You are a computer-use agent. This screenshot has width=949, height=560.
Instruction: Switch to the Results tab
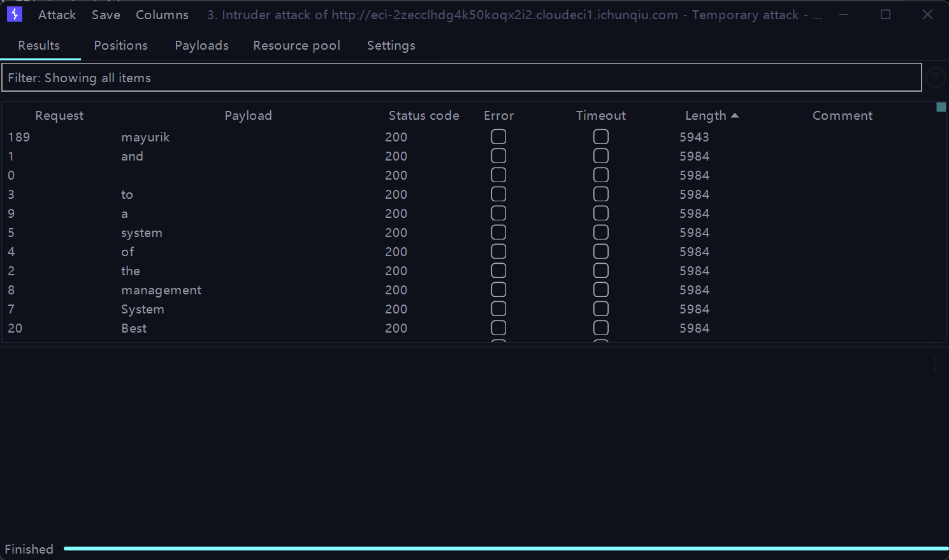click(39, 45)
